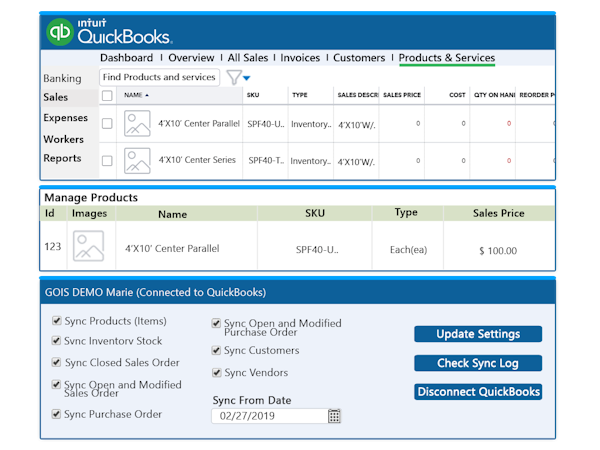Image resolution: width=600 pixels, height=450 pixels.
Task: Click the TYPE column header
Action: (x=300, y=95)
